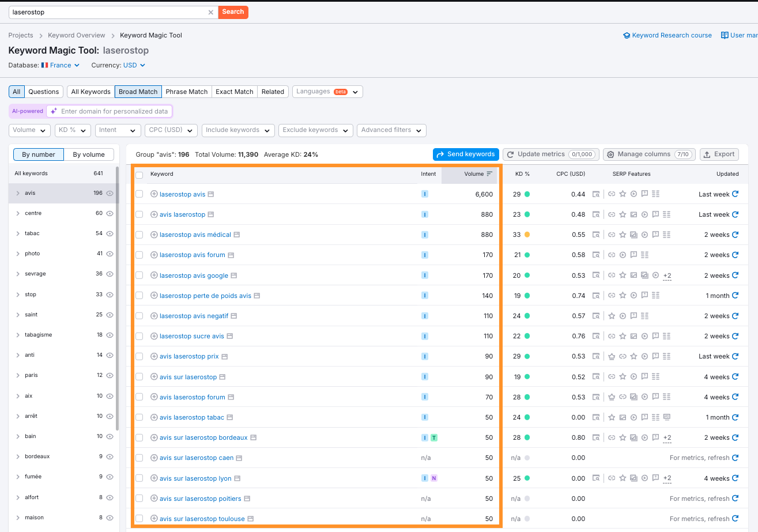
Task: Open the laserostop avis forum keyword link
Action: pos(193,255)
